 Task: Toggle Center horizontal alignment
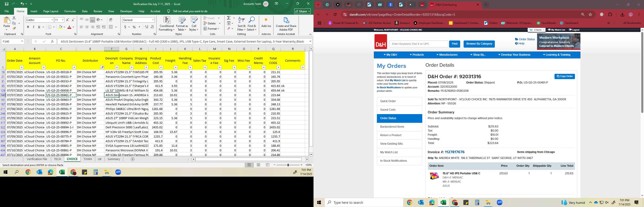click(x=87, y=27)
